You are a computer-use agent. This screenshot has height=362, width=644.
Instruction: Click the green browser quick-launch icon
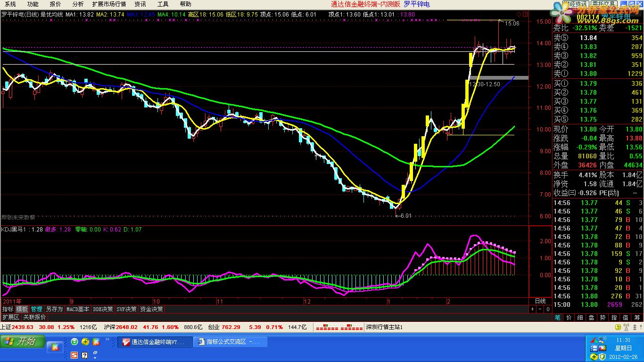point(74,341)
